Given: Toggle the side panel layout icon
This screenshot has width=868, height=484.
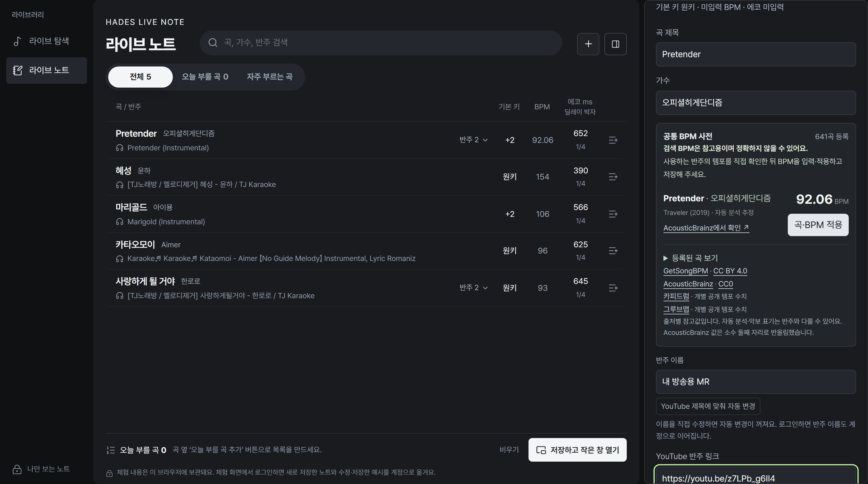Looking at the screenshot, I should click(615, 44).
